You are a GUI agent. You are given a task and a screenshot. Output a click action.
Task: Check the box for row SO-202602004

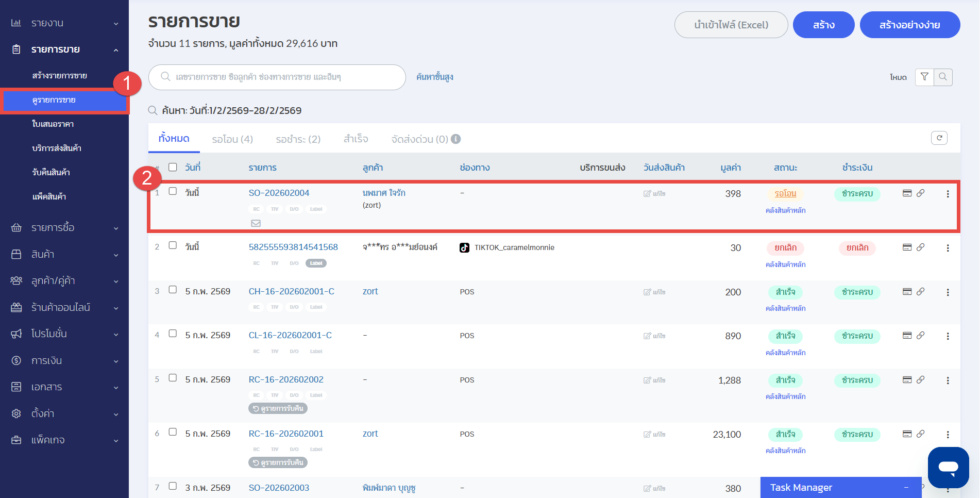coord(173,191)
